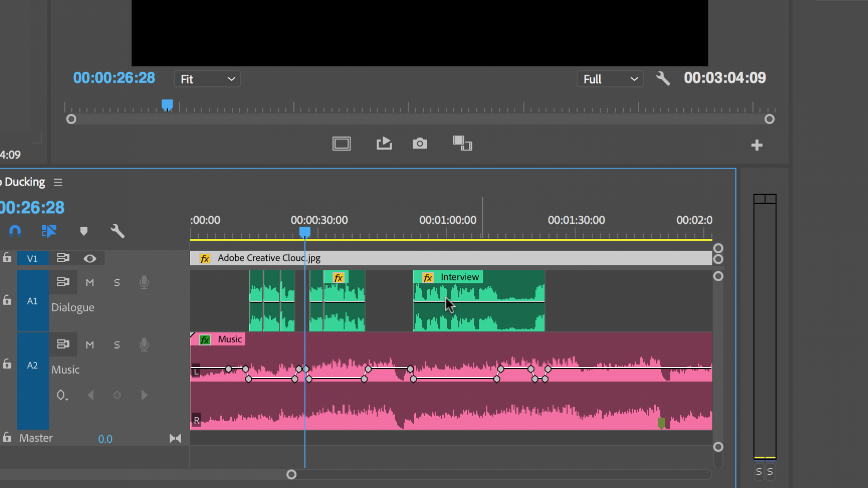
Task: Click the timeline ruler playhead handle
Action: point(305,232)
